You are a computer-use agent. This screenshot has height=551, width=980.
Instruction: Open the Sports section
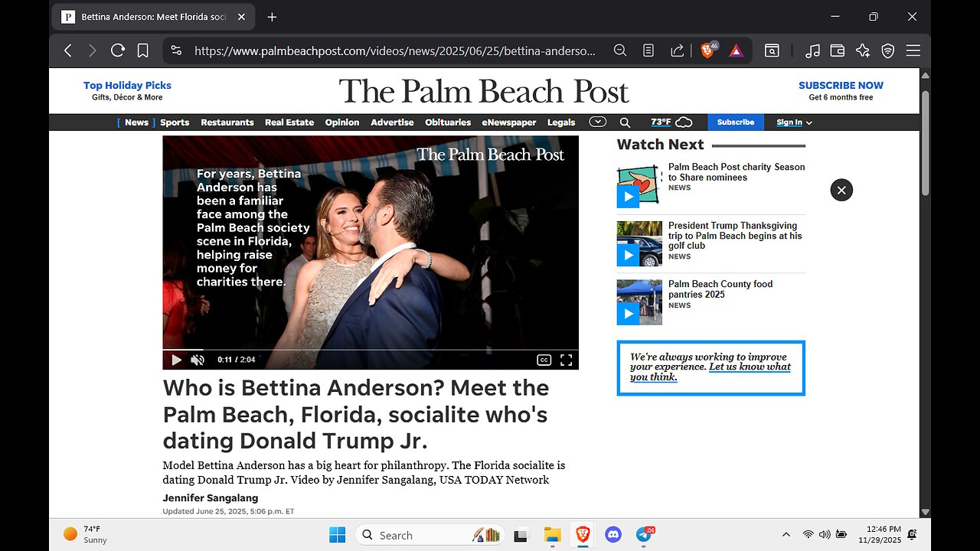175,122
